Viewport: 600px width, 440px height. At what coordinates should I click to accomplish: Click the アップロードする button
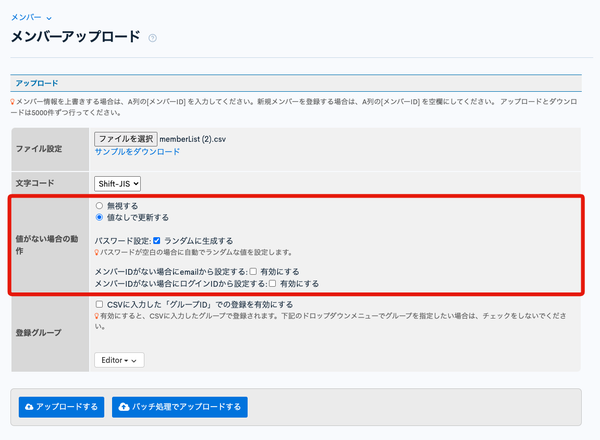(x=61, y=407)
